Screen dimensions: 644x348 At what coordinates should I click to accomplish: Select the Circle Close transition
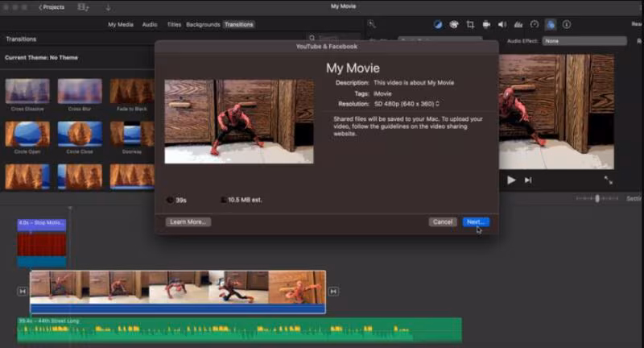[x=80, y=134]
